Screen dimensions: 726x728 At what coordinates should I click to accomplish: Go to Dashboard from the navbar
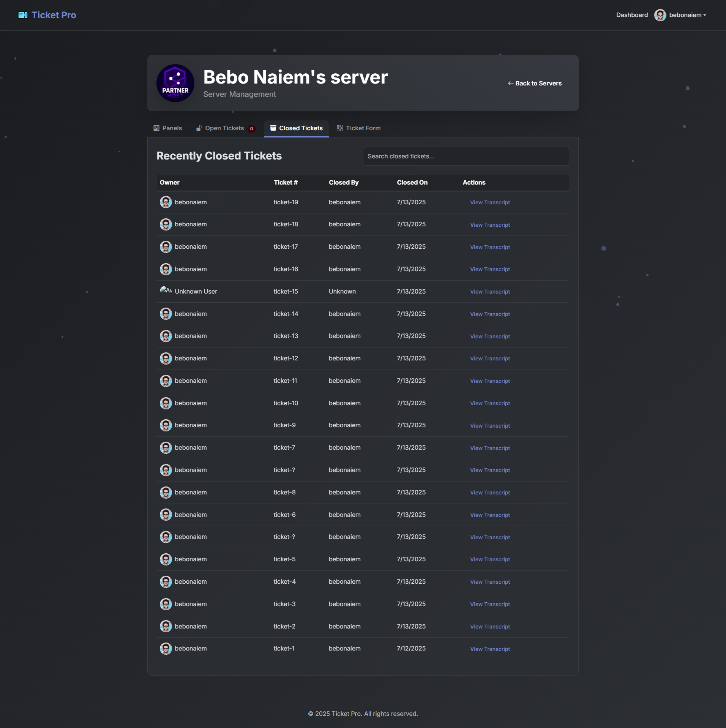pos(632,15)
